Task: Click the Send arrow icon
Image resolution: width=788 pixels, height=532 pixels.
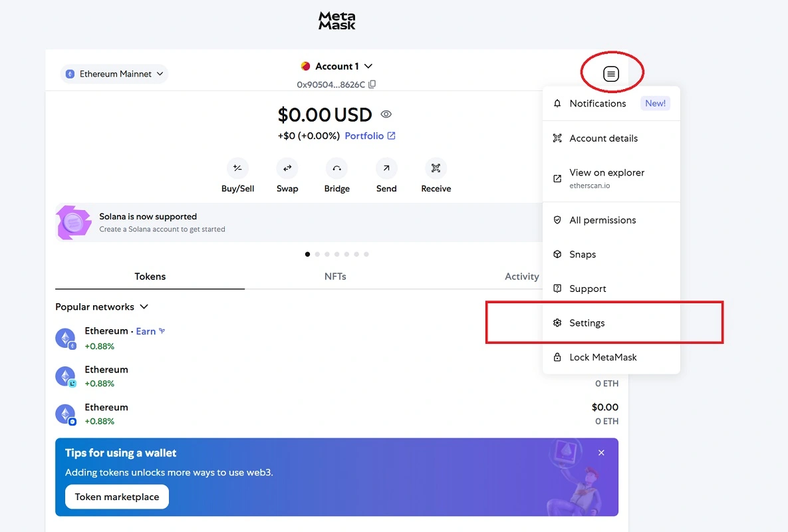Action: 386,168
